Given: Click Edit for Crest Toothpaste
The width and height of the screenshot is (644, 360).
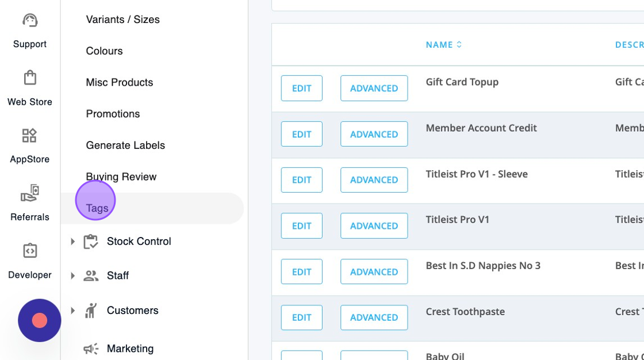Looking at the screenshot, I should tap(301, 317).
